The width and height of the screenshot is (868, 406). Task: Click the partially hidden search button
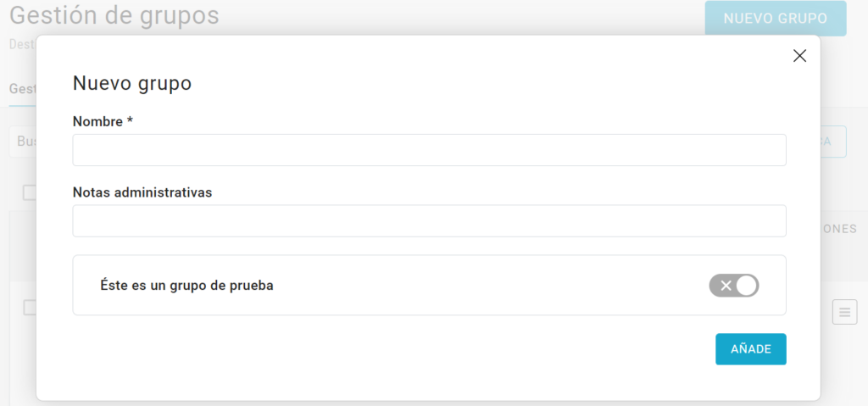(833, 142)
